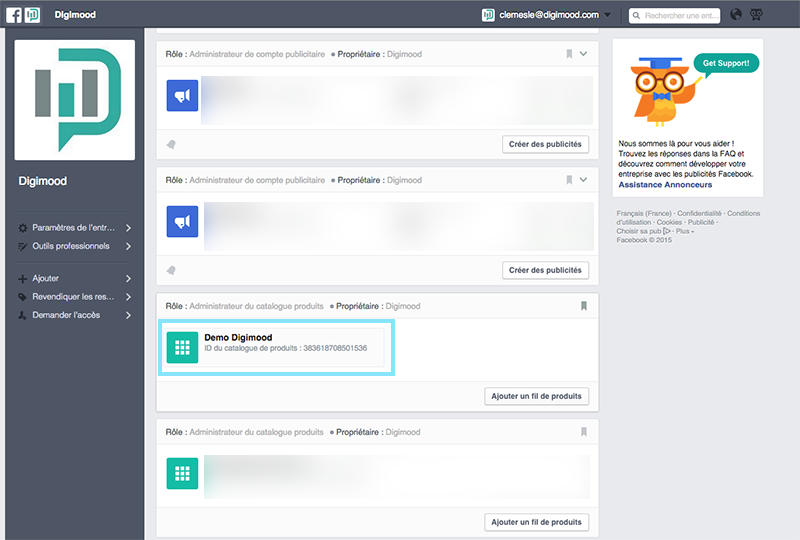This screenshot has width=800, height=540.
Task: Click Ajouter un fil de produits for Demo Digimood
Action: point(536,396)
